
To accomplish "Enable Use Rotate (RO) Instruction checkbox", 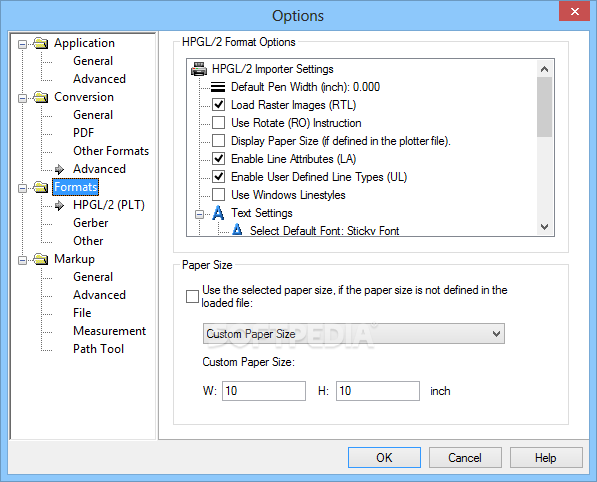I will point(219,123).
